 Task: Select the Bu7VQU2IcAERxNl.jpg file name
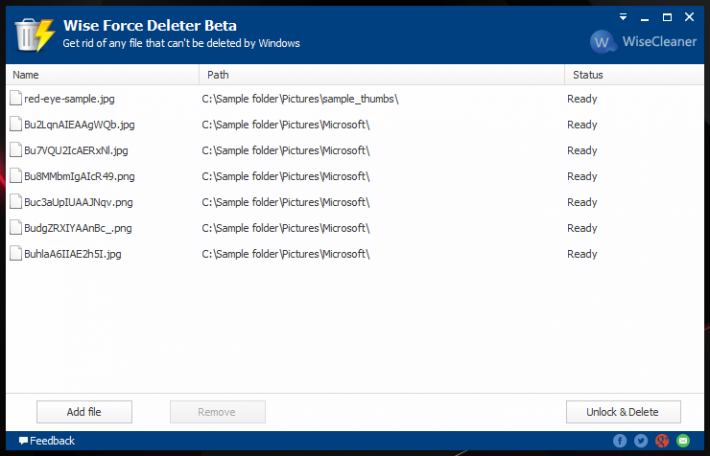(x=76, y=150)
